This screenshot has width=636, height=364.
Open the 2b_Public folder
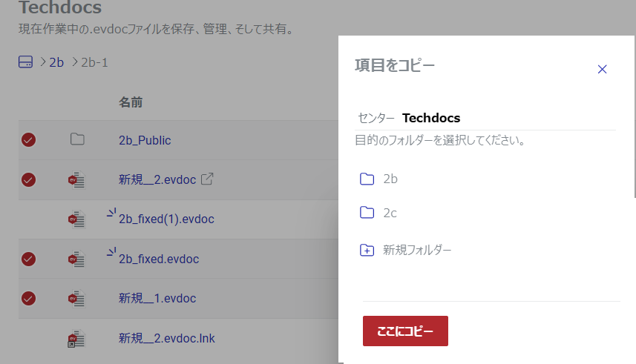click(x=145, y=140)
